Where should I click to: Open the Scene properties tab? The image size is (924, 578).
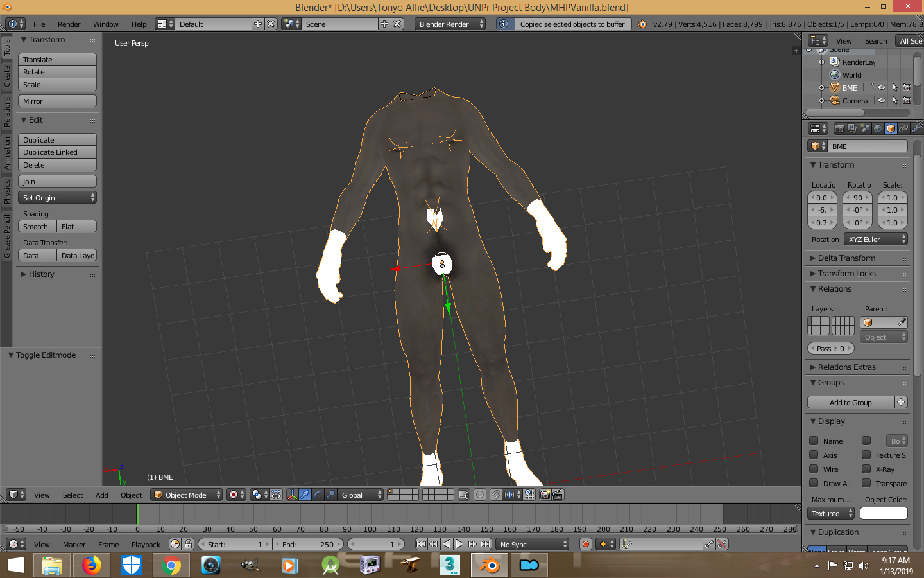(x=865, y=128)
